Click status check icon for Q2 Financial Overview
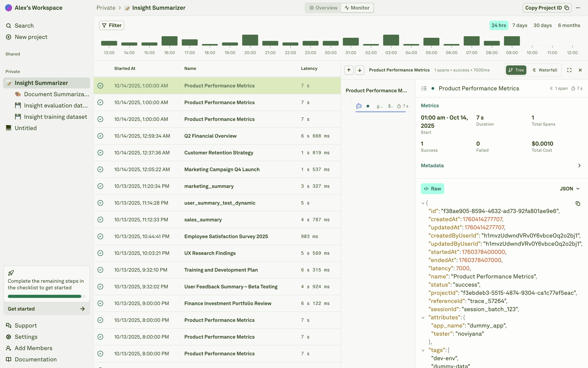The height and width of the screenshot is (368, 588). point(100,136)
